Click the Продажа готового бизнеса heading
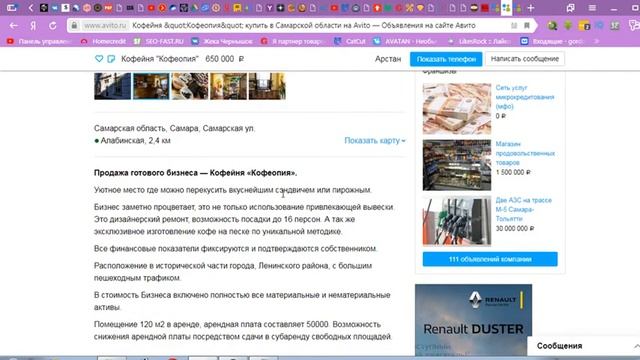The height and width of the screenshot is (360, 640). tap(196, 173)
